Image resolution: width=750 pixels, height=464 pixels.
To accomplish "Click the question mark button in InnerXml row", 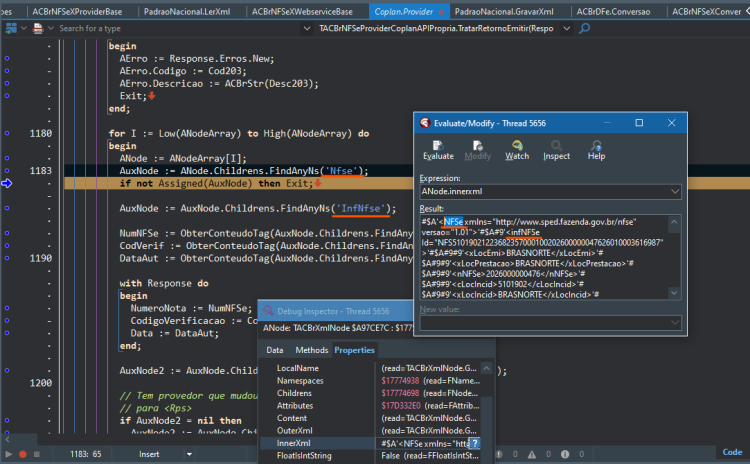I will [x=474, y=443].
